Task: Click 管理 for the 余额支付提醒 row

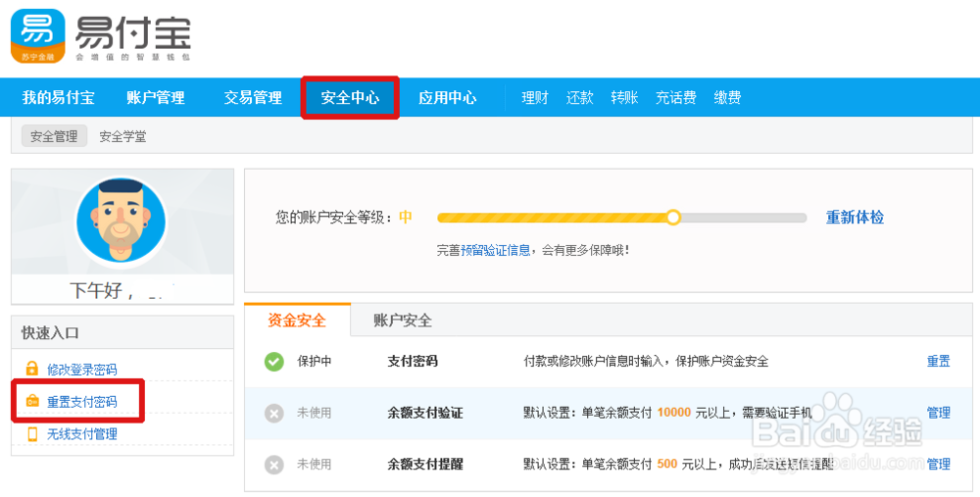Action: [x=938, y=465]
